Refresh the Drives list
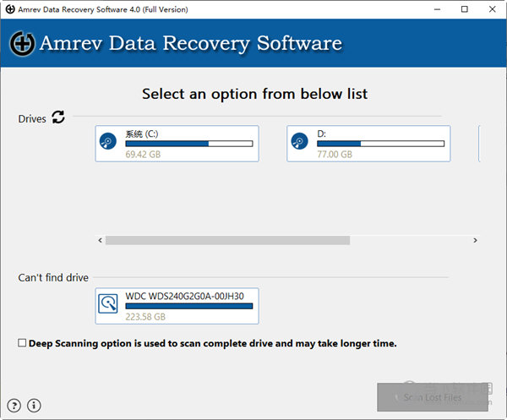Screen dimensions: 507x420 pos(58,117)
